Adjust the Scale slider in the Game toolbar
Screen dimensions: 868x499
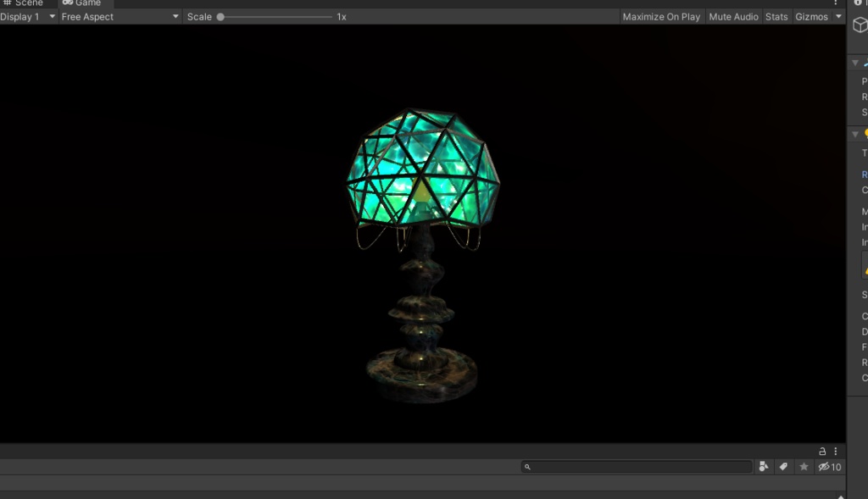click(x=222, y=16)
